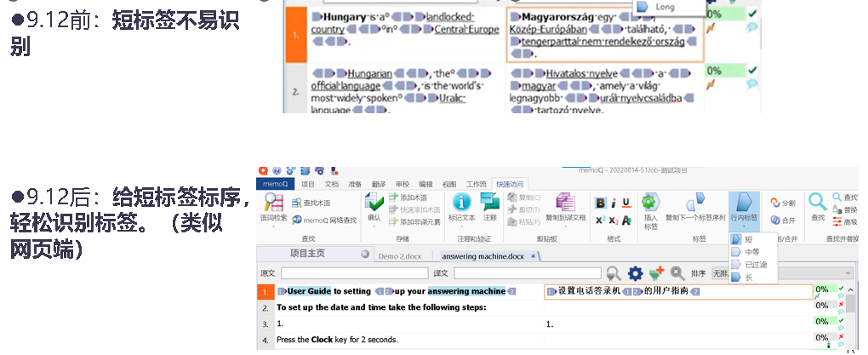Click the 确认 confirm checkmark icon
Screen dimensions: 868x355
click(374, 202)
